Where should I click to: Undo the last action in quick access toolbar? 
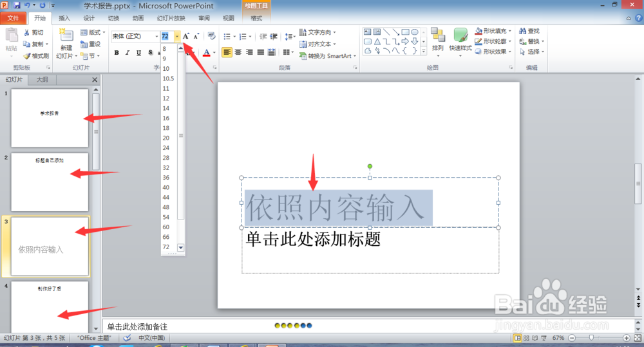tap(27, 5)
